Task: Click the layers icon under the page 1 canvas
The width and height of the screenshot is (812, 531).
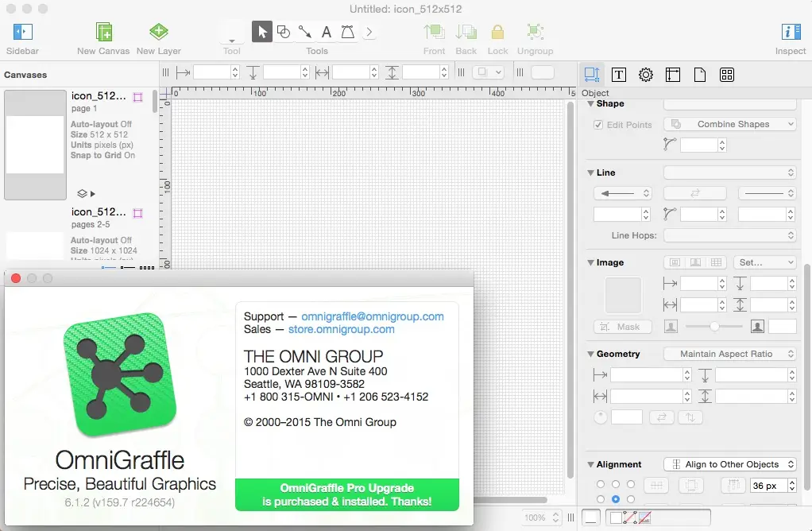Action: point(82,194)
